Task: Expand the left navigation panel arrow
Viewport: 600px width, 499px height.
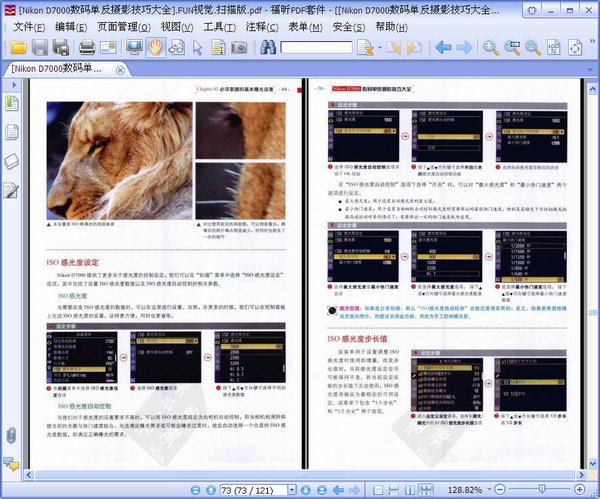Action: [x=14, y=85]
